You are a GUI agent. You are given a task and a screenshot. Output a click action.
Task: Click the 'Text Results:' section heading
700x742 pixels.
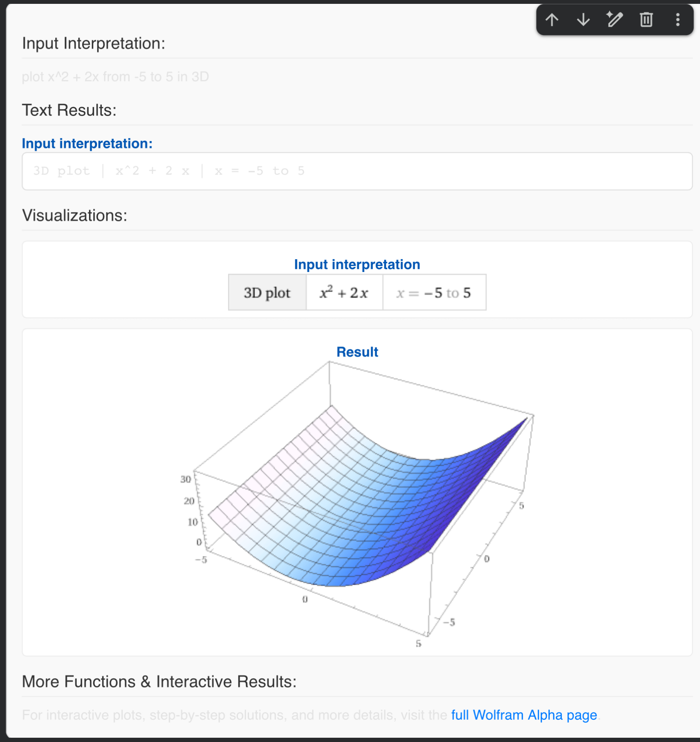pyautogui.click(x=69, y=110)
